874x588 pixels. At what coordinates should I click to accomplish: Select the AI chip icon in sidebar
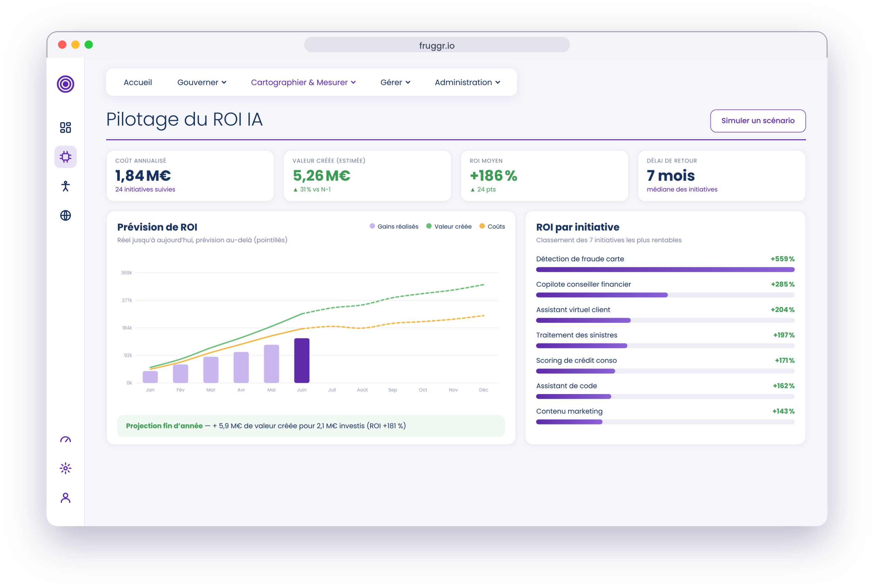[66, 157]
